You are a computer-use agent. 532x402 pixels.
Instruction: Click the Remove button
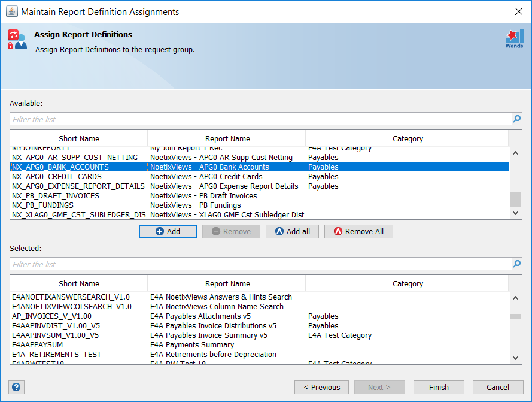(231, 231)
